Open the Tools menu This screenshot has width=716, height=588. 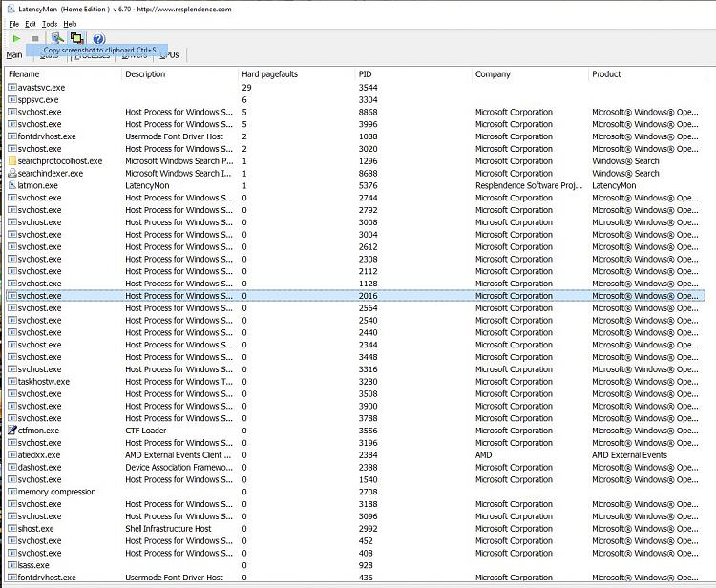coord(50,24)
